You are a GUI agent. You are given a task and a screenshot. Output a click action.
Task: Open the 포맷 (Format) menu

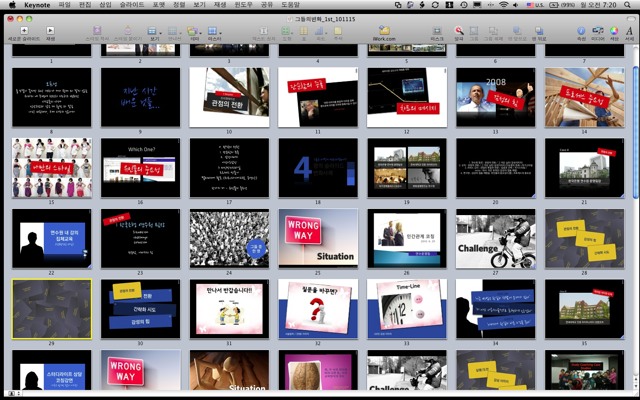(x=159, y=5)
